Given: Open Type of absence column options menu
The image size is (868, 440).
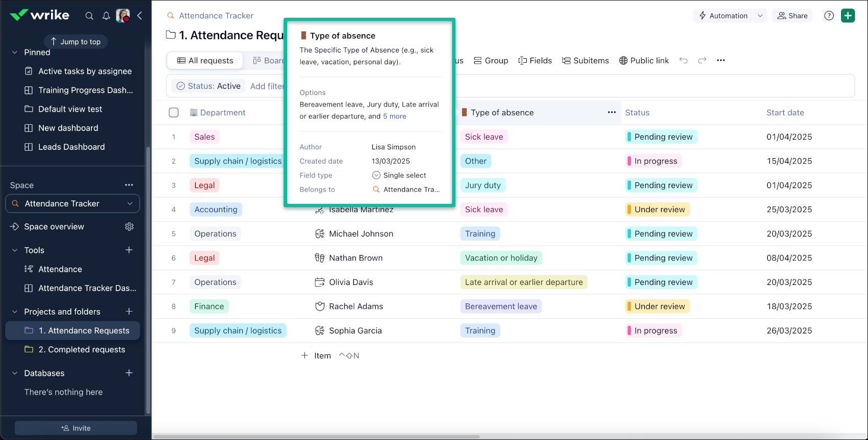Looking at the screenshot, I should point(611,112).
